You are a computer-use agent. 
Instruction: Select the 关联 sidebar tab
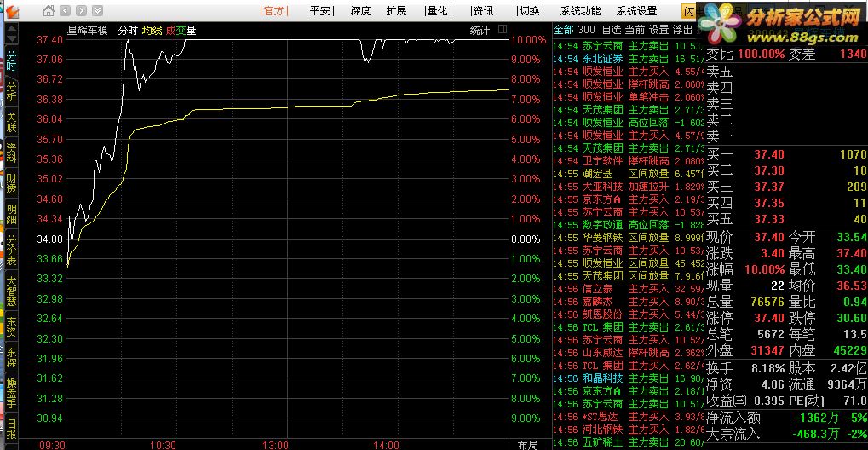click(x=12, y=123)
